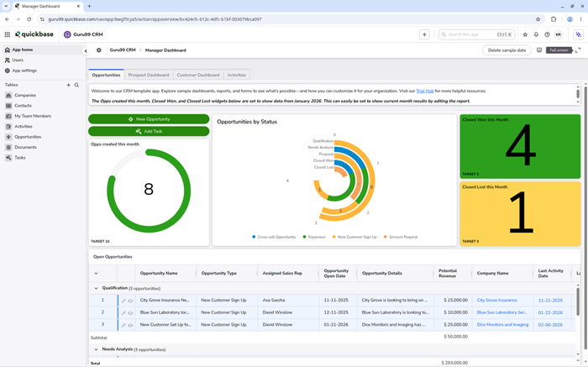Open the Opportunities table in sidebar
Viewport: 588px width, 367px height.
pos(28,137)
